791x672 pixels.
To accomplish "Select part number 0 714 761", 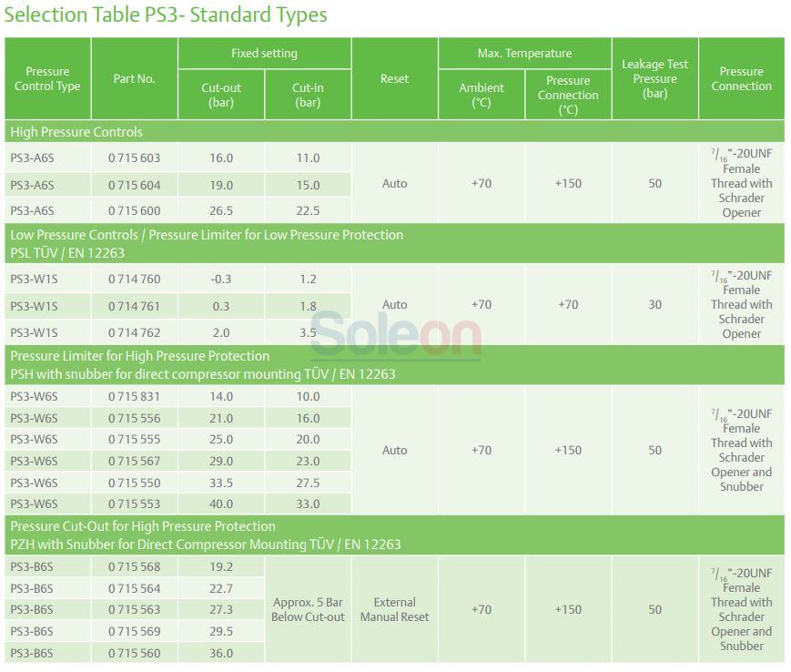I will [134, 306].
